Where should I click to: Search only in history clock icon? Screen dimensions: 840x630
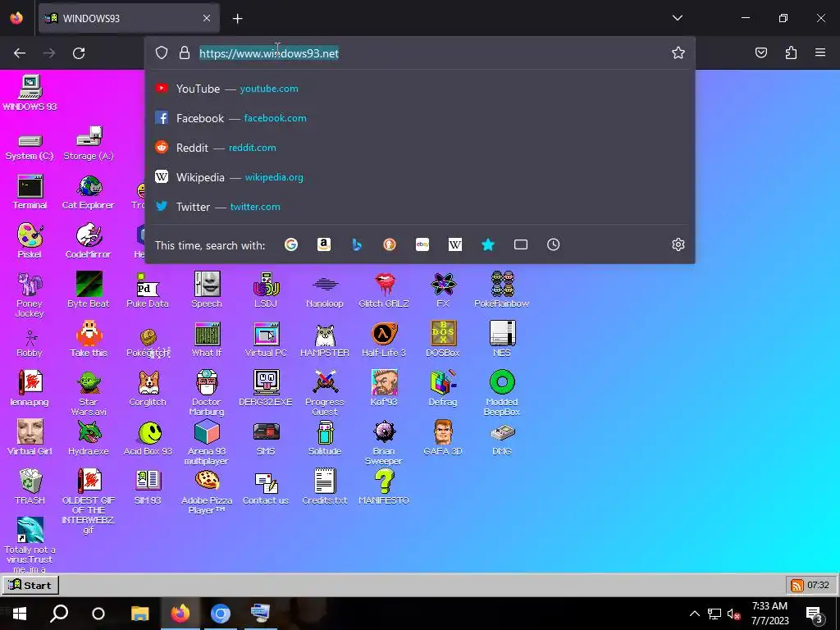click(x=554, y=244)
